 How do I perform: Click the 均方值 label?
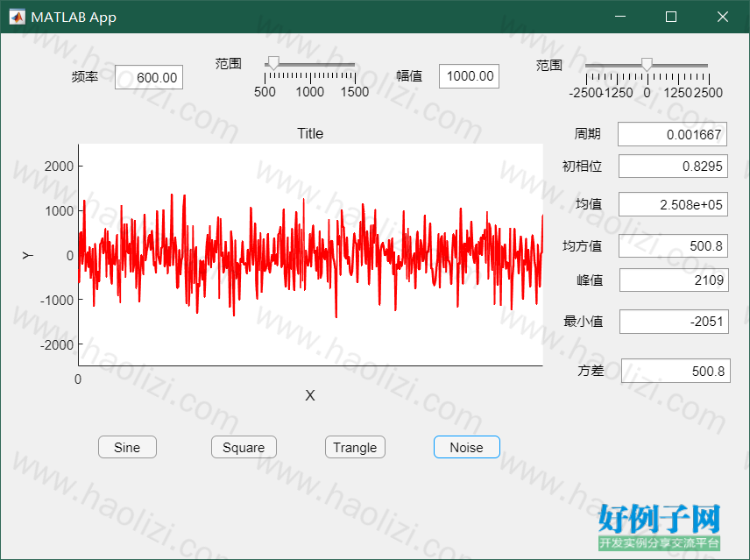tap(582, 245)
